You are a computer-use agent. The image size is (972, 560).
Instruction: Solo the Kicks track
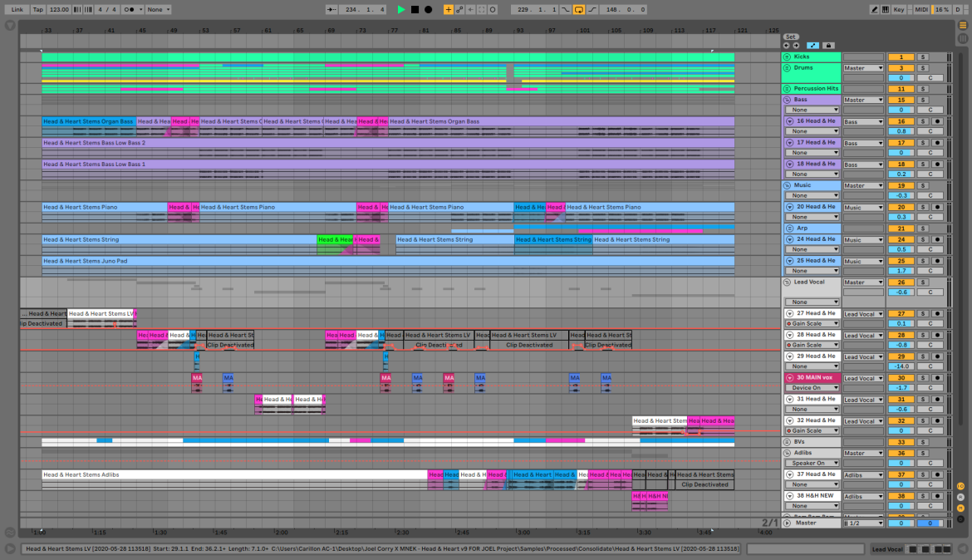point(922,57)
